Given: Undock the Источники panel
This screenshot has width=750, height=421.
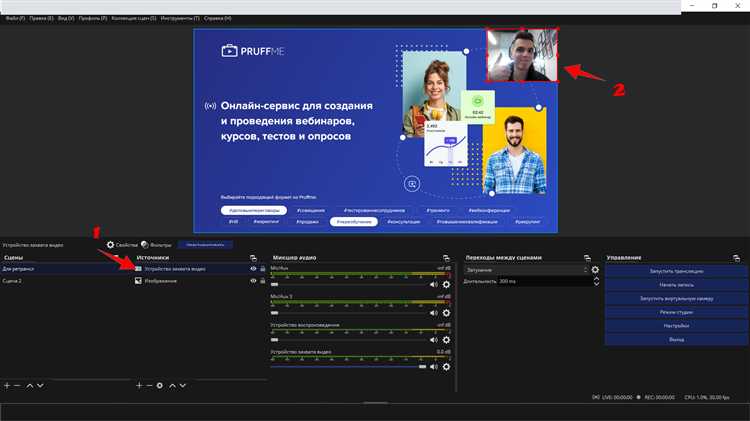Looking at the screenshot, I should [x=253, y=258].
